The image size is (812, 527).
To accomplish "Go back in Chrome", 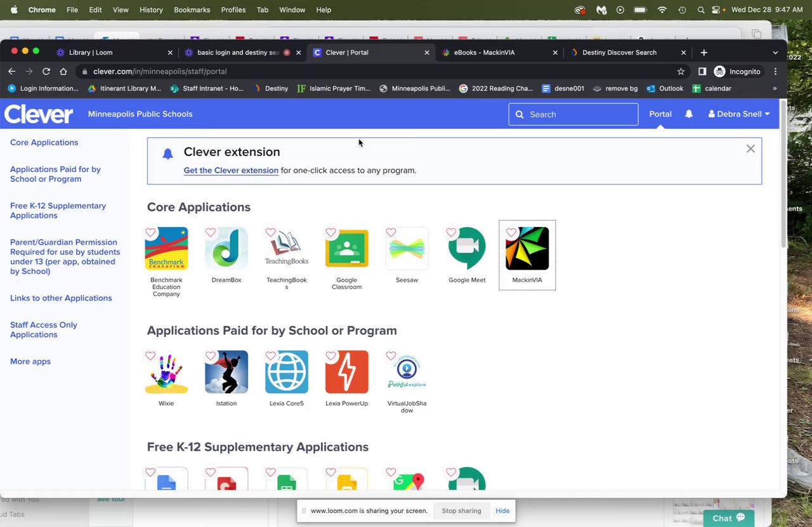I will click(11, 72).
